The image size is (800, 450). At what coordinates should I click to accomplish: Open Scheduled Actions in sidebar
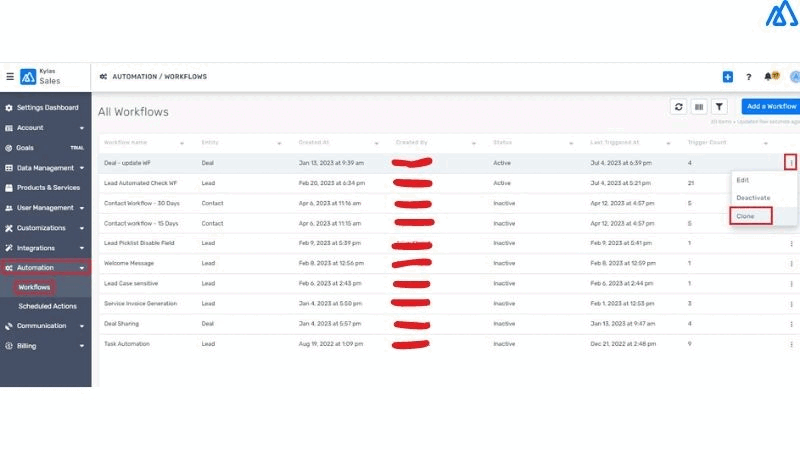(x=47, y=306)
